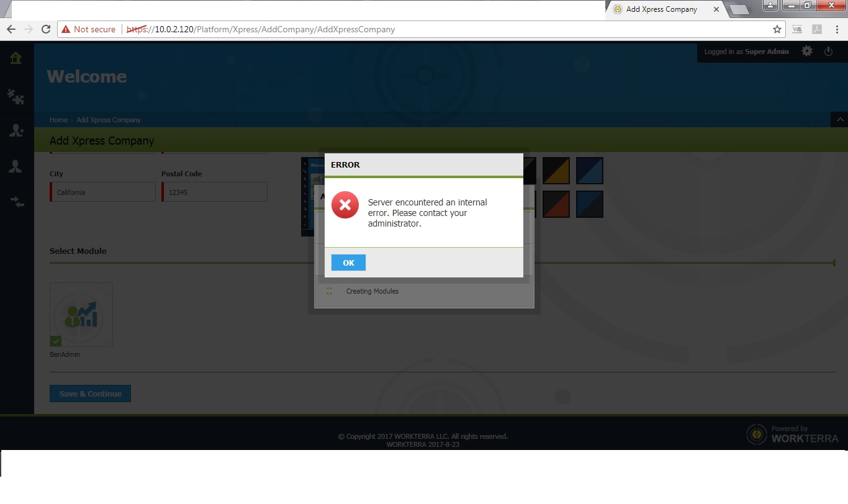Click the Postal Code input field
This screenshot has width=848, height=504.
(215, 192)
